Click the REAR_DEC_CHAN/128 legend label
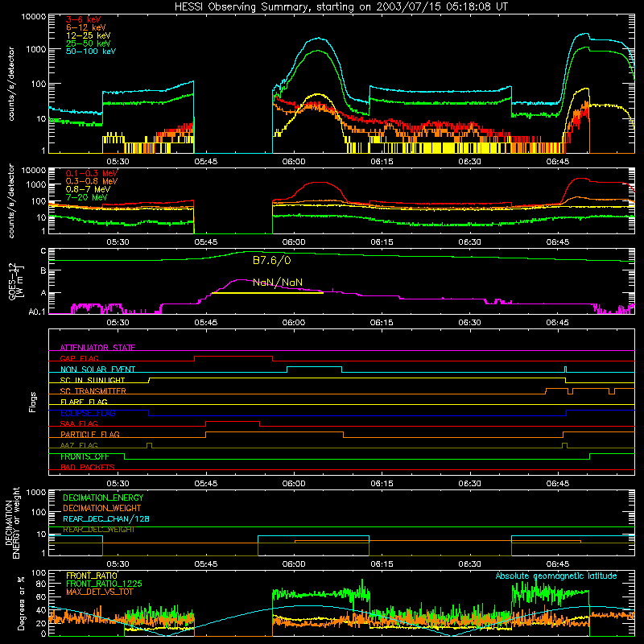This screenshot has width=644, height=644. click(106, 518)
